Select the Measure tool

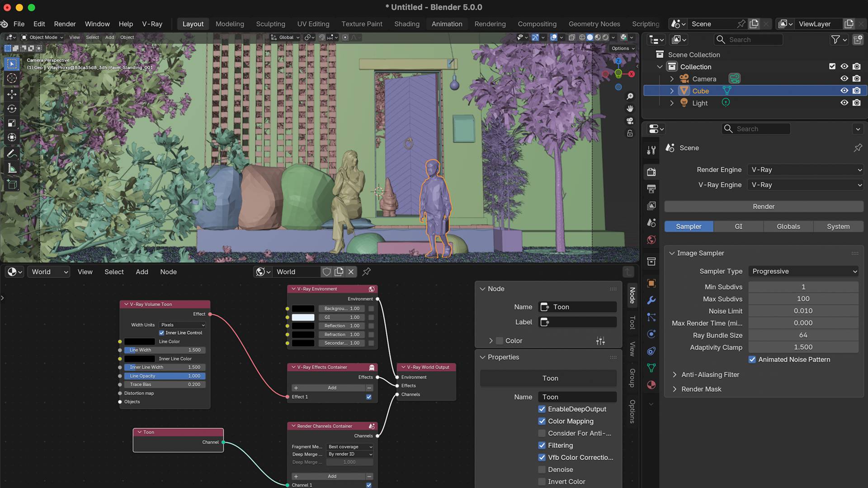click(x=11, y=168)
